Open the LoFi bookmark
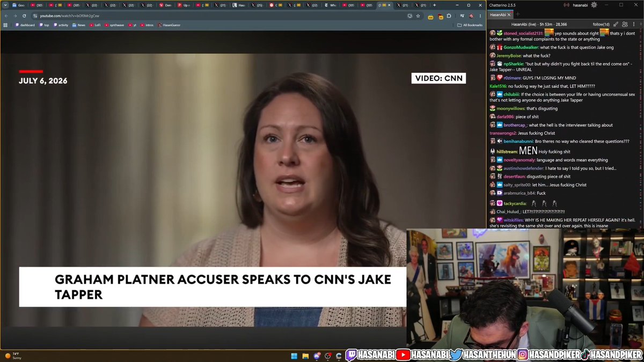 point(94,25)
